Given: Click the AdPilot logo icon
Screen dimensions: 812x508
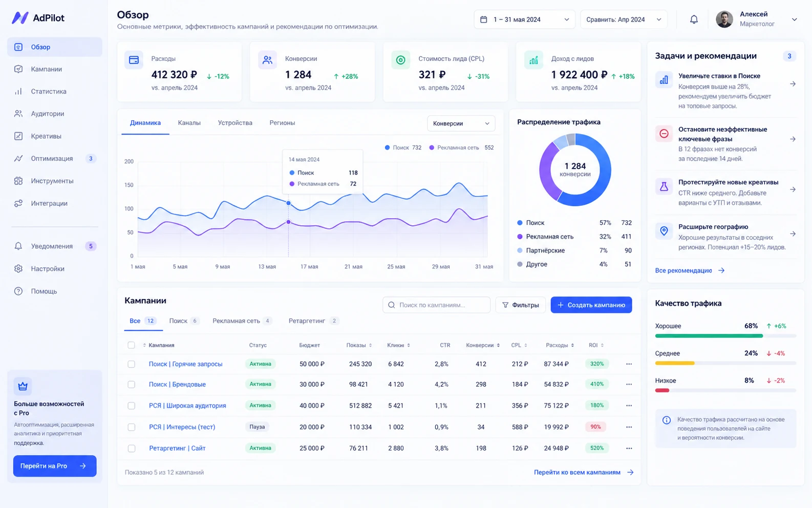Looking at the screenshot, I should (20, 18).
